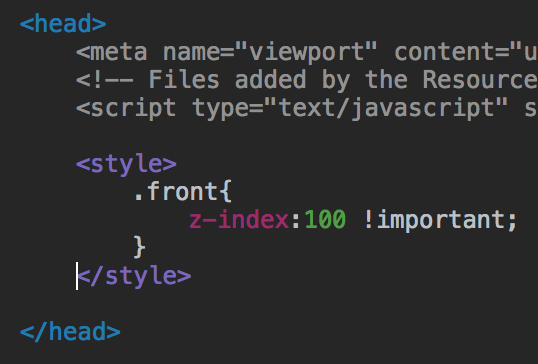Click the name attribute in meta
Screen dimensions: 538x364
191,53
